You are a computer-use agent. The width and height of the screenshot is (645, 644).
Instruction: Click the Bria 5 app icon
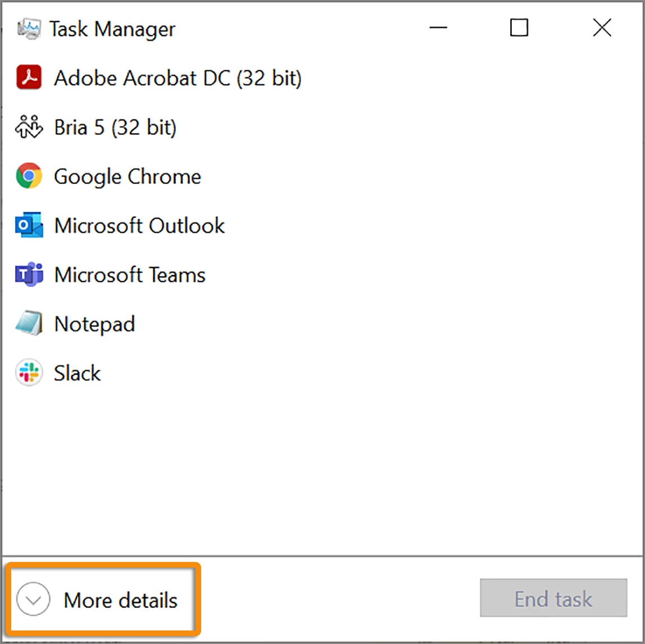[29, 128]
